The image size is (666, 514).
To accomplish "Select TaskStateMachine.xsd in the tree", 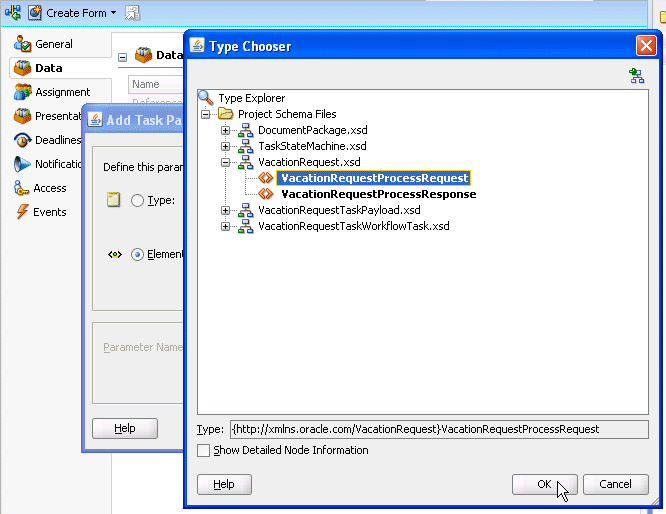I will [x=312, y=147].
